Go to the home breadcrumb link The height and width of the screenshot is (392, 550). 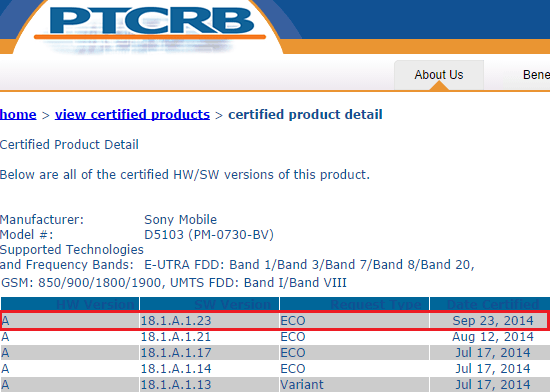18,115
